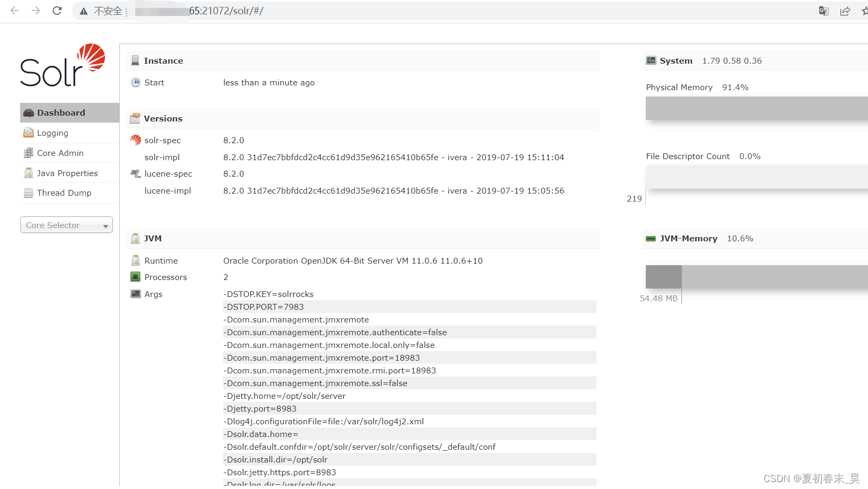Reload the page with the refresh icon
The height and width of the screenshot is (489, 868).
pyautogui.click(x=57, y=11)
